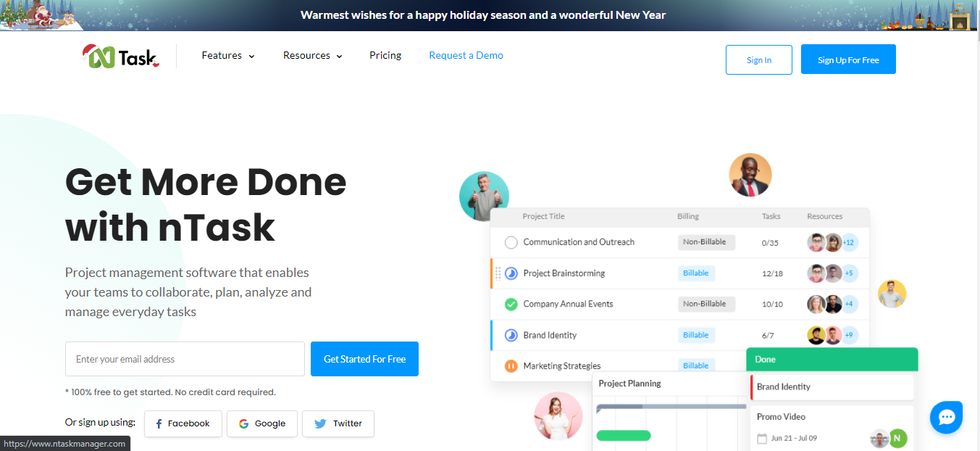Click the Twitter bird icon
980x451 pixels.
coord(320,423)
